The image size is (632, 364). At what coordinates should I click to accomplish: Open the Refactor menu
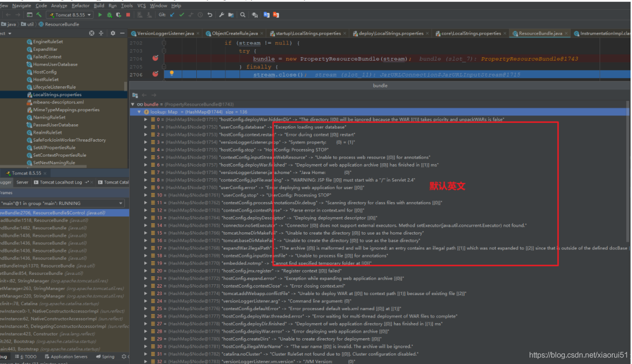80,6
